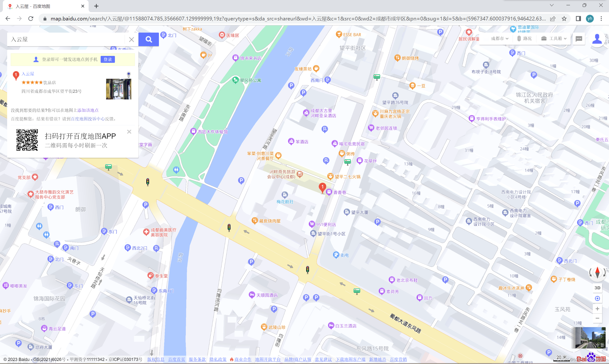Open the feedback message icon
Image resolution: width=609 pixels, height=364 pixels.
click(579, 39)
